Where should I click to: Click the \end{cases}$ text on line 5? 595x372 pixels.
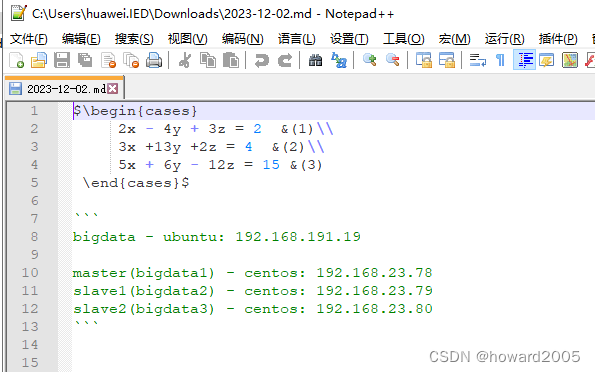point(136,183)
